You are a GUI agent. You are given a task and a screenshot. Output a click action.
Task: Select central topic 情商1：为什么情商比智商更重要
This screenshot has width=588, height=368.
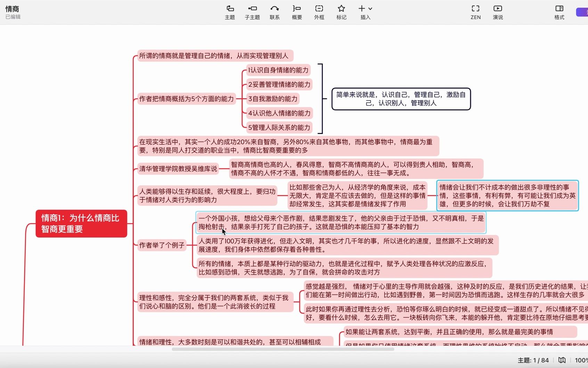click(81, 224)
